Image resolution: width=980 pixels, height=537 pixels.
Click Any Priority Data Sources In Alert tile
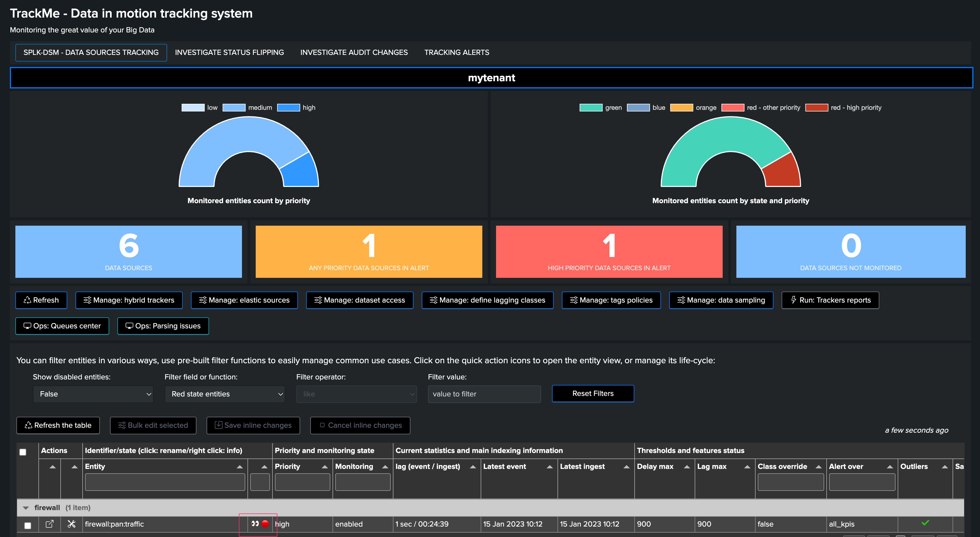click(x=369, y=251)
